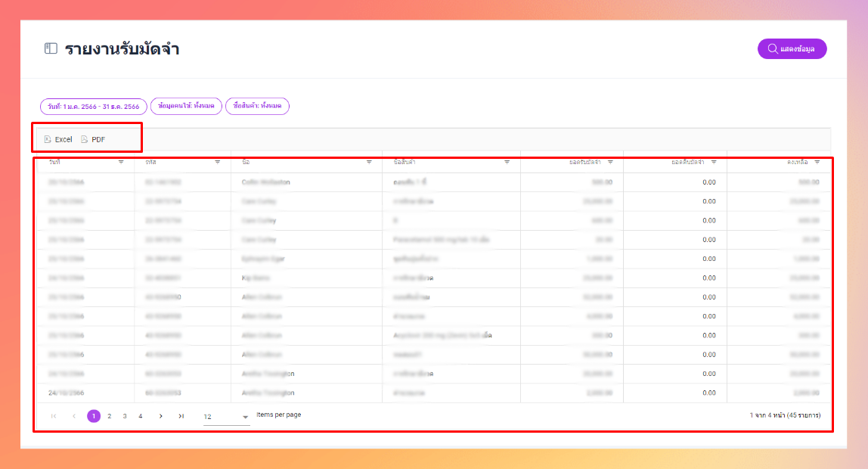The height and width of the screenshot is (469, 868).
Task: Go to page 4
Action: 141,416
